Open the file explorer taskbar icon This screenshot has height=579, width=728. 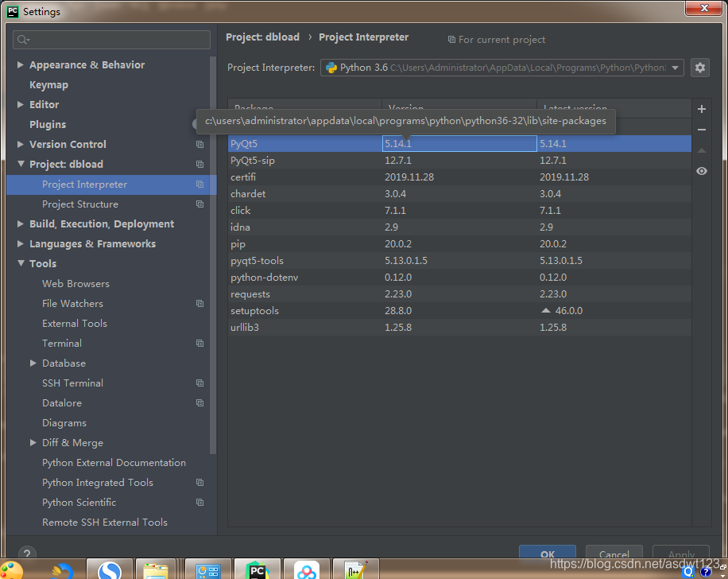click(x=156, y=569)
